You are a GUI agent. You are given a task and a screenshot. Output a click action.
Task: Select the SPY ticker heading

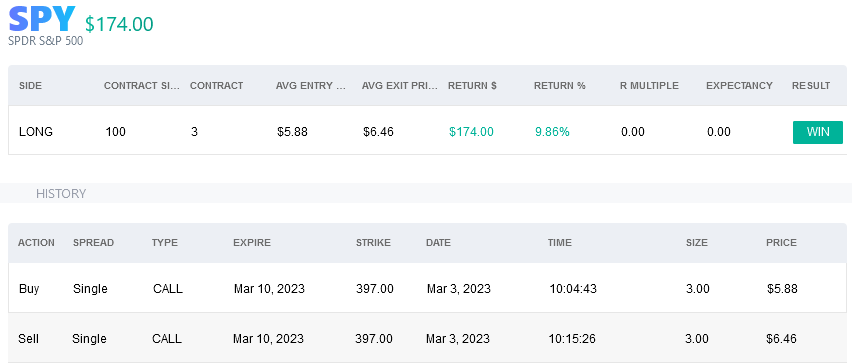(42, 19)
